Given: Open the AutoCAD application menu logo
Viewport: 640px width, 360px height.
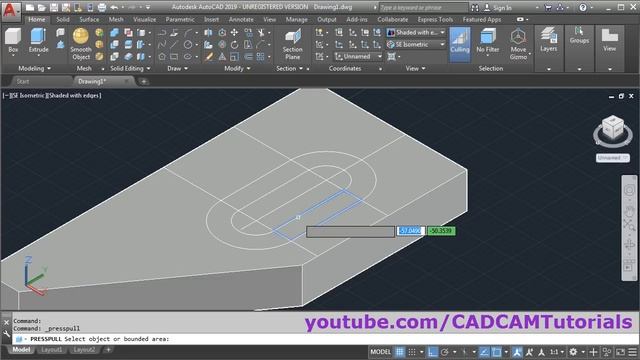Looking at the screenshot, I should coord(10,11).
